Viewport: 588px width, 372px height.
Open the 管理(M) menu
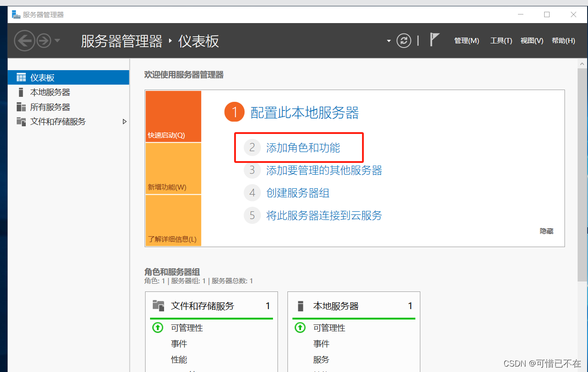click(466, 40)
